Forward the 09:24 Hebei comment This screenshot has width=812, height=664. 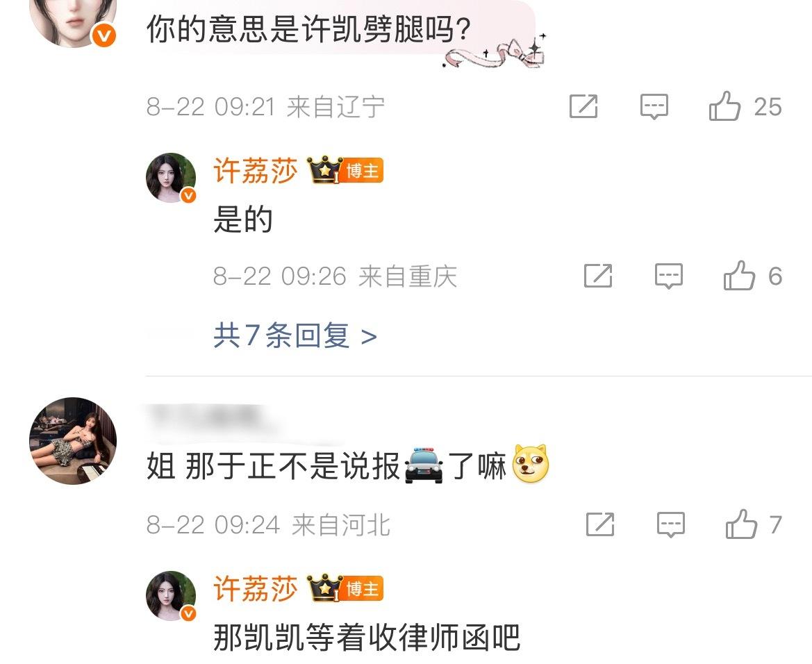pos(600,524)
